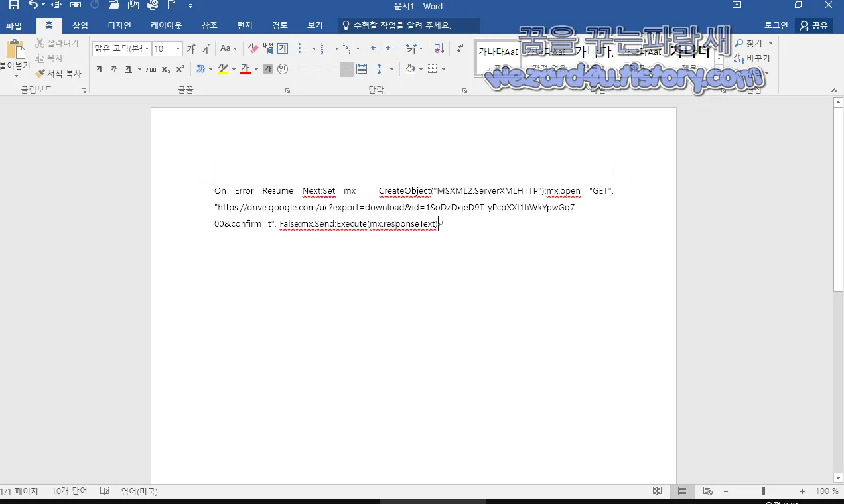This screenshot has height=504, width=844.
Task: Clear all formatting with eraser icon
Action: [253, 48]
